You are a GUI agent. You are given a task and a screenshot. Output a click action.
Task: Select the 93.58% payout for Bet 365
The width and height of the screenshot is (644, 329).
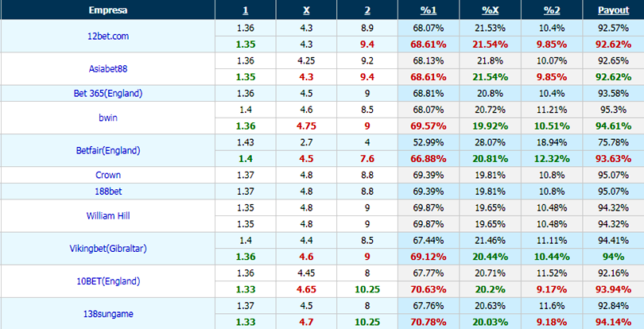click(x=613, y=94)
